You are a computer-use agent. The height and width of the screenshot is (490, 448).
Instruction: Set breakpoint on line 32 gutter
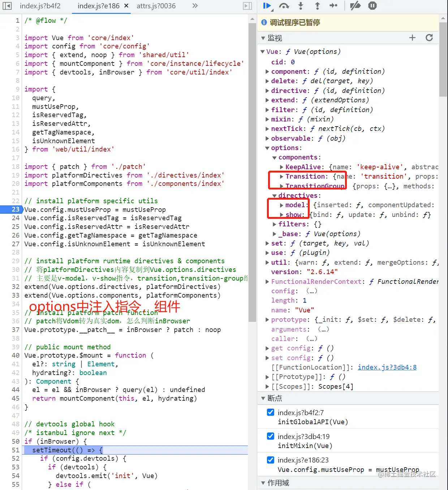click(x=16, y=287)
